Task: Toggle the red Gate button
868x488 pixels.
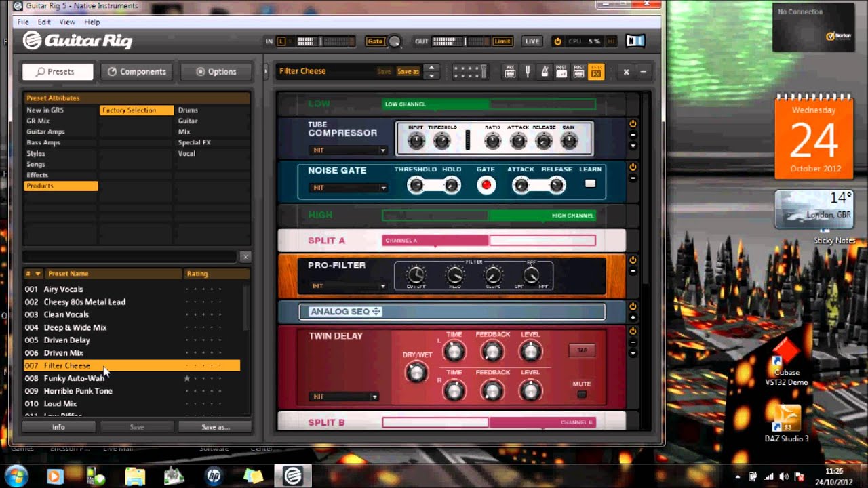Action: (x=486, y=185)
